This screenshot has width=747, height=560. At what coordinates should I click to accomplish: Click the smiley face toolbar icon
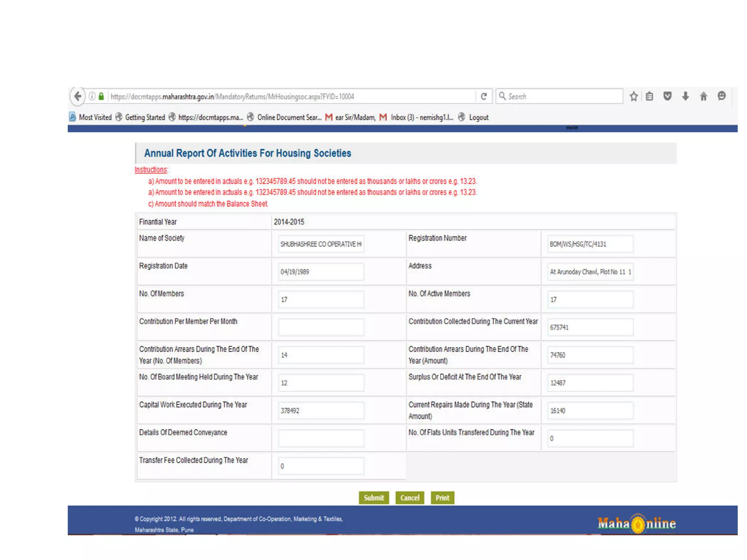(721, 96)
